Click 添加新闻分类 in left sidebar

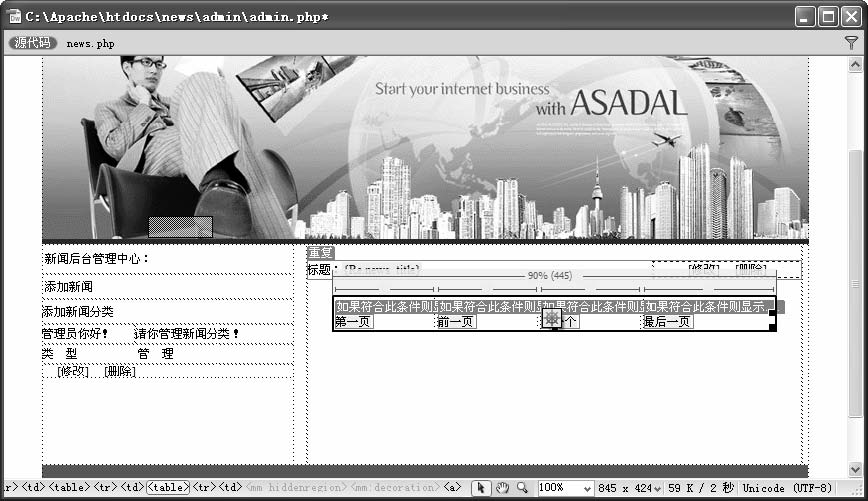pos(78,312)
